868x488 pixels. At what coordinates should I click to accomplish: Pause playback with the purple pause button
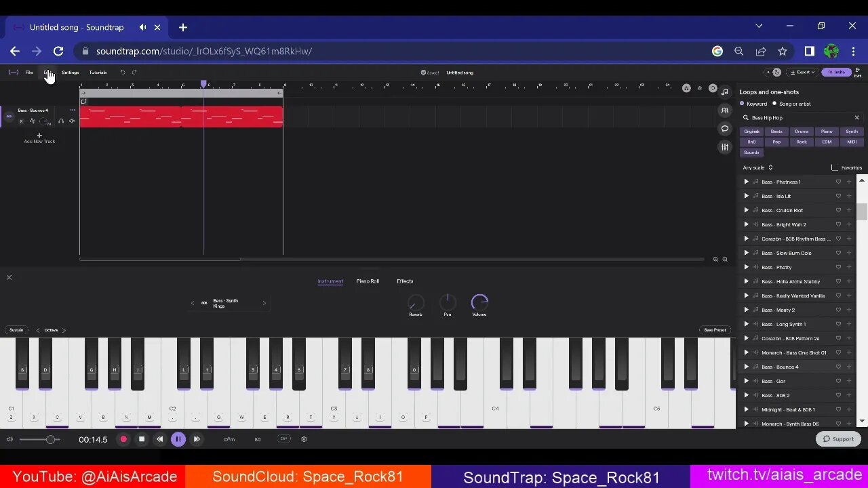(x=178, y=439)
